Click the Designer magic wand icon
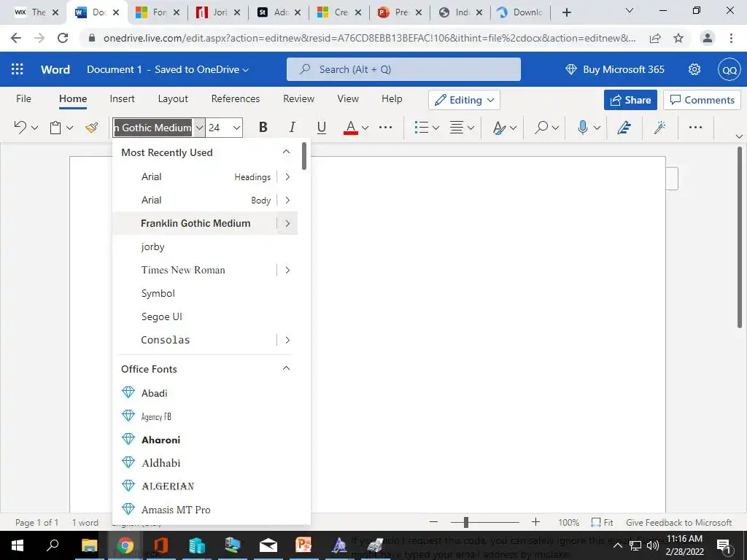 (x=659, y=128)
